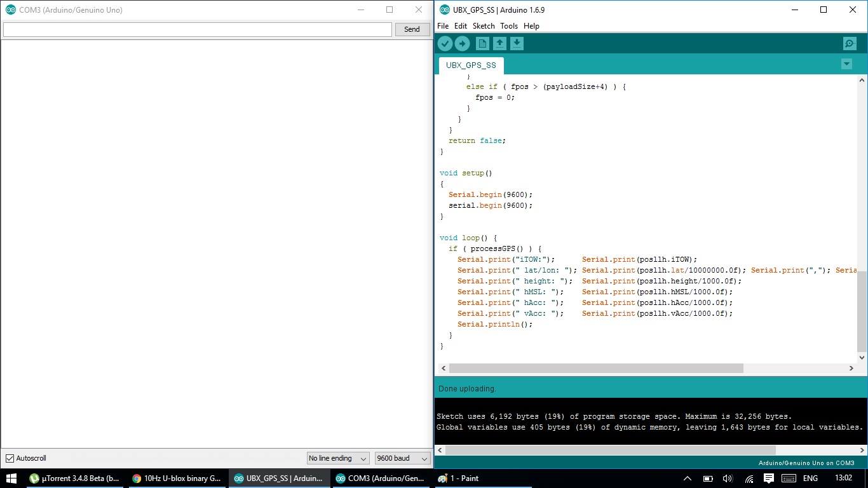Open the touch keyboard tray icon
This screenshot has height=488, width=868.
pos(789,478)
